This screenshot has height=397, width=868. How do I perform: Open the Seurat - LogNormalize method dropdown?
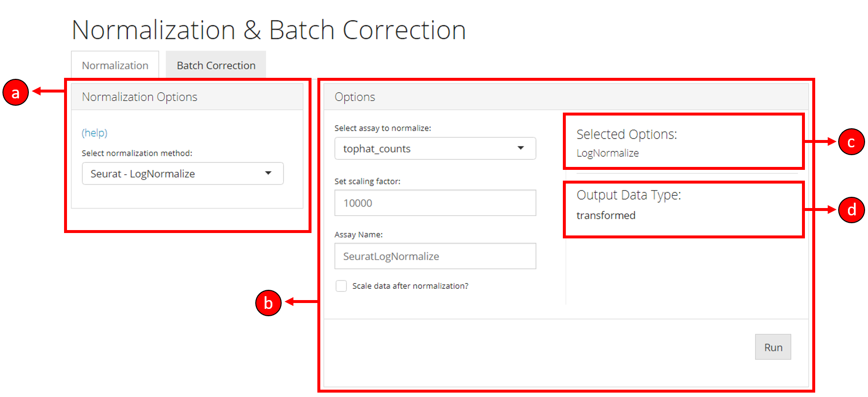pos(182,174)
